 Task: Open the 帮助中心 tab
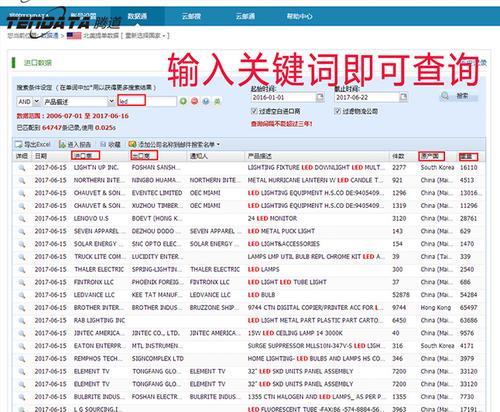(299, 16)
